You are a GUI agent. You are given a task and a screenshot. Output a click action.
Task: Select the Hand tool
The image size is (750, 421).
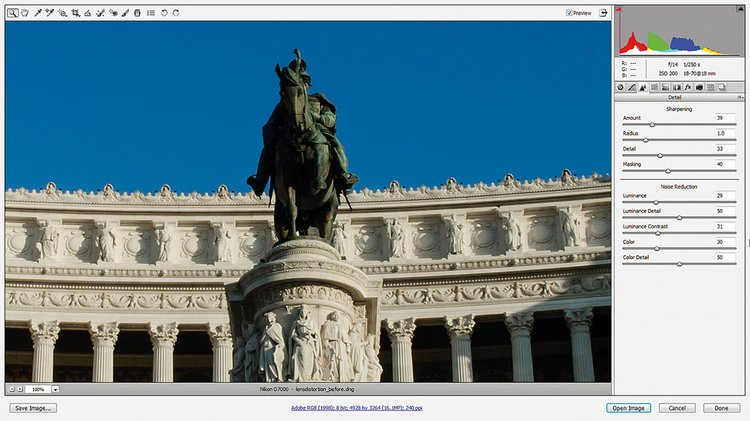pos(25,13)
